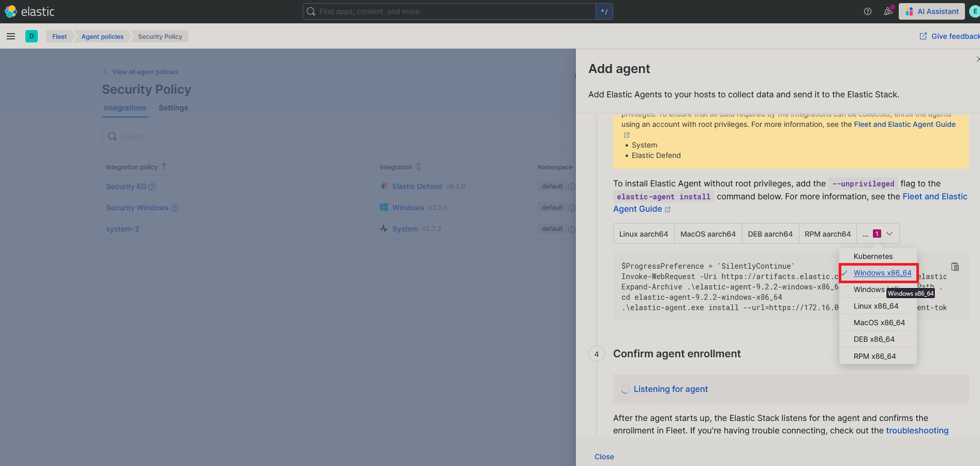This screenshot has width=980, height=466.
Task: Click the help icon beside Security ED
Action: 152,187
